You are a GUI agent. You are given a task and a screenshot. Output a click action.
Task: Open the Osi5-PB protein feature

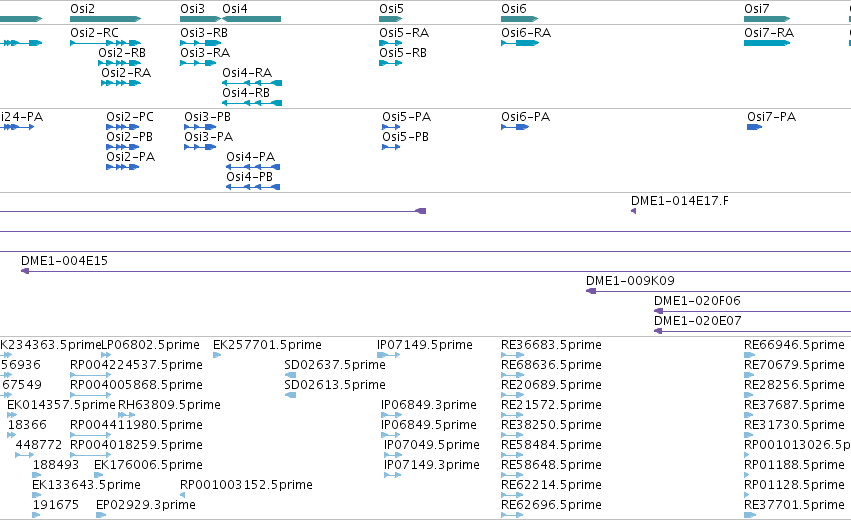[391, 147]
